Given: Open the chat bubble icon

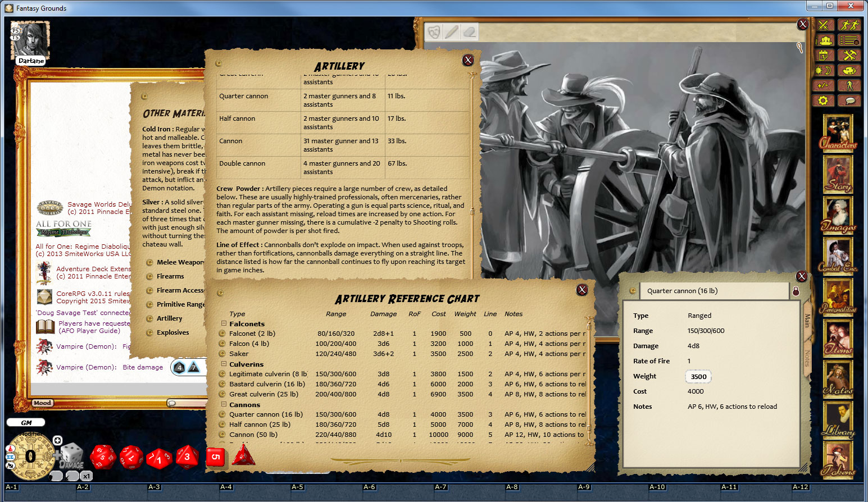Looking at the screenshot, I should (x=850, y=100).
